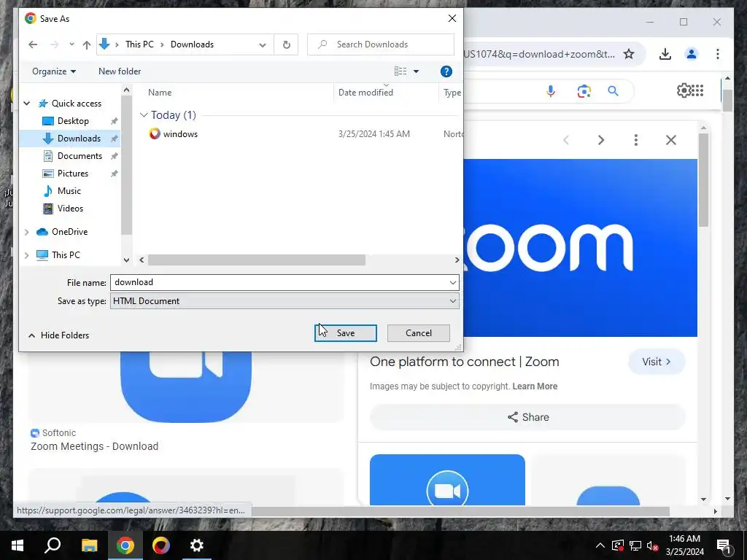
Task: Expand the OneDrive tree node
Action: [27, 232]
